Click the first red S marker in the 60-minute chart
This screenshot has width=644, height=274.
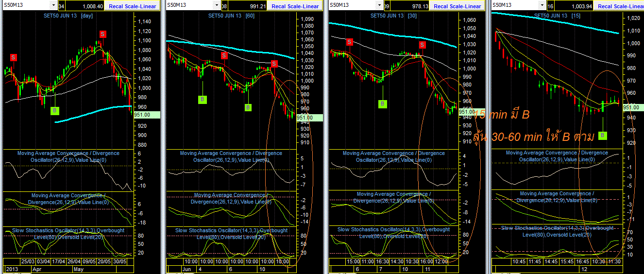pyautogui.click(x=224, y=55)
